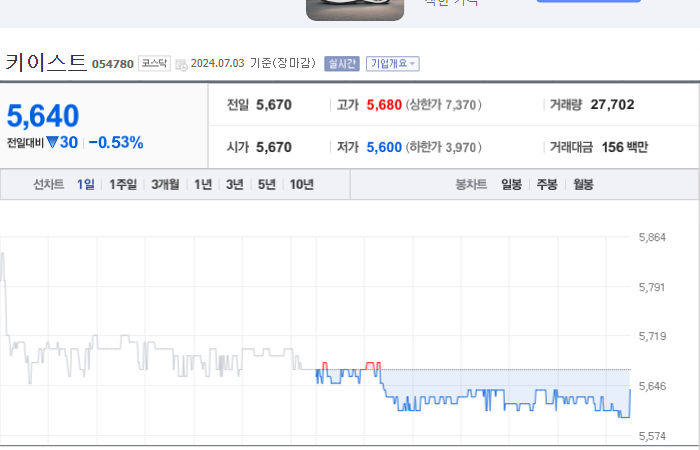Click the stock code 054780
This screenshot has width=700, height=450.
point(113,64)
